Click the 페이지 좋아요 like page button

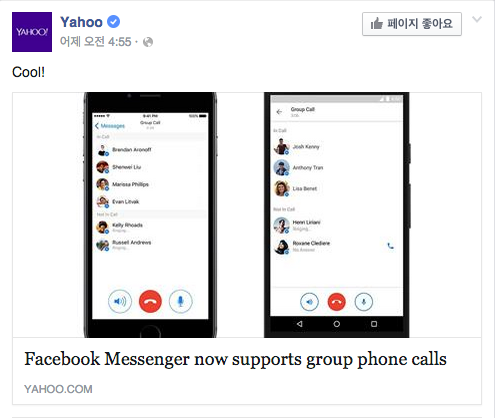[x=412, y=24]
